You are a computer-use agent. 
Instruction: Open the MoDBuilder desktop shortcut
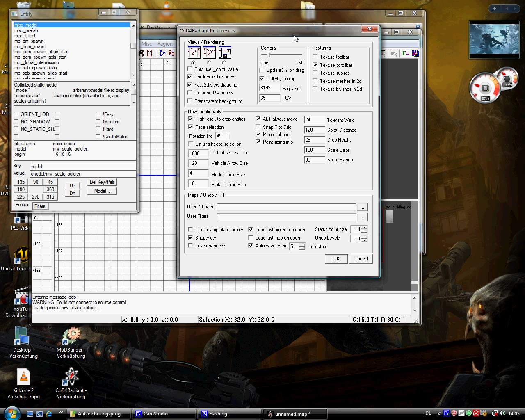point(71,343)
